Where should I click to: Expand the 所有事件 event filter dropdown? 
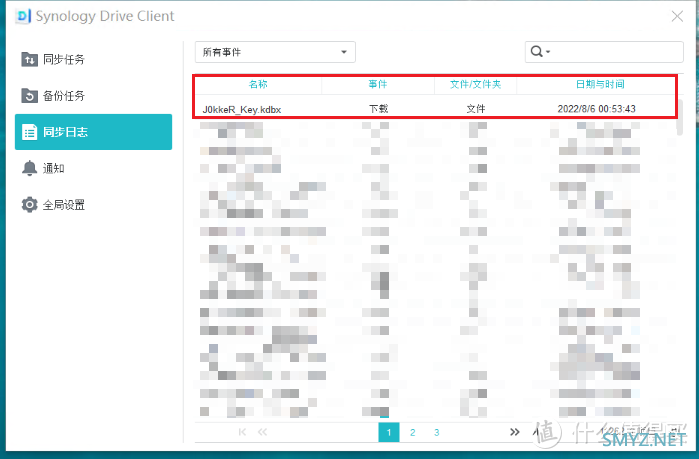click(x=275, y=52)
